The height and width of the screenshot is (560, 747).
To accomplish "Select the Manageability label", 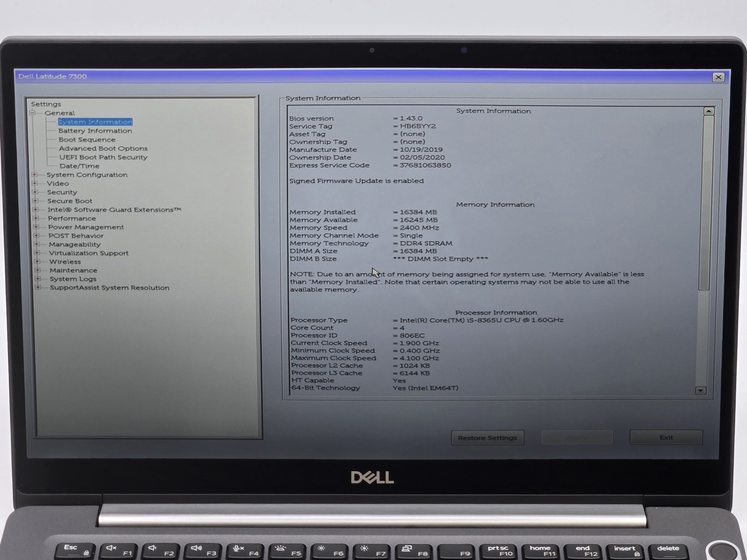I will (75, 245).
